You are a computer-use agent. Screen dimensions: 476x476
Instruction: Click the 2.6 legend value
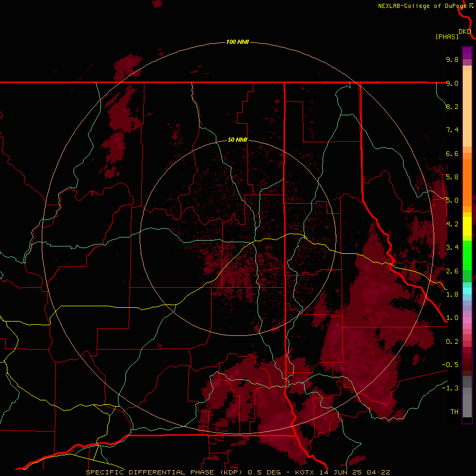click(452, 271)
